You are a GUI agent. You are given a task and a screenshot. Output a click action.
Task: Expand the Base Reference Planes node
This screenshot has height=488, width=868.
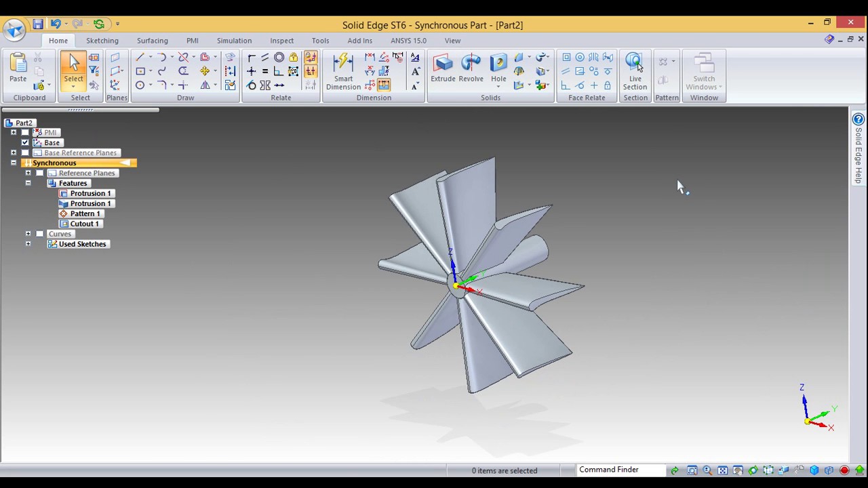[x=14, y=152]
